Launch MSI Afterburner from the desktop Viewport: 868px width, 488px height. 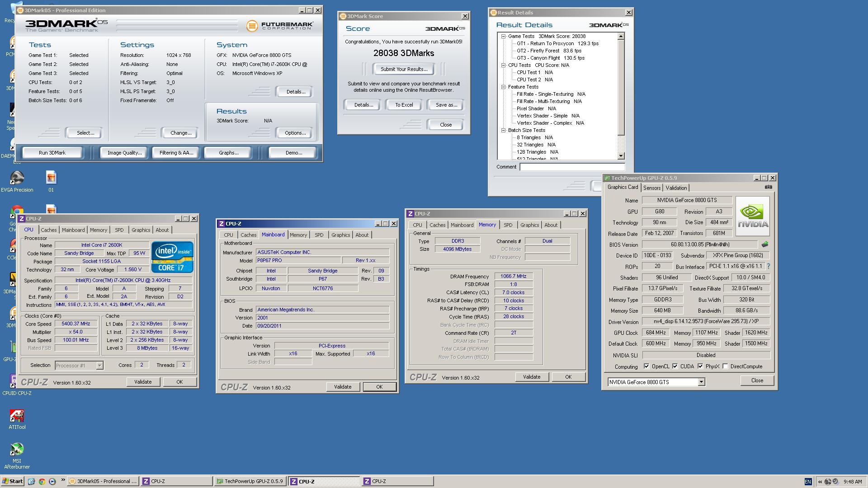tap(17, 455)
